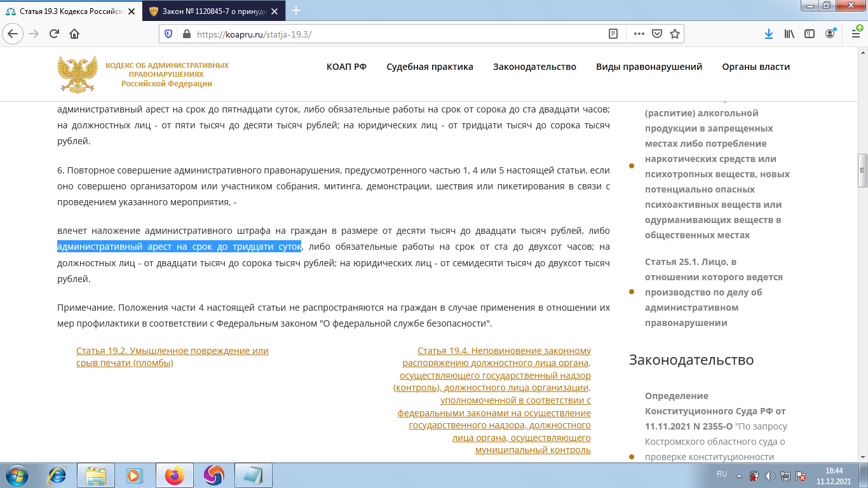Save page to Pocket
The width and height of the screenshot is (868, 488).
pos(658,34)
